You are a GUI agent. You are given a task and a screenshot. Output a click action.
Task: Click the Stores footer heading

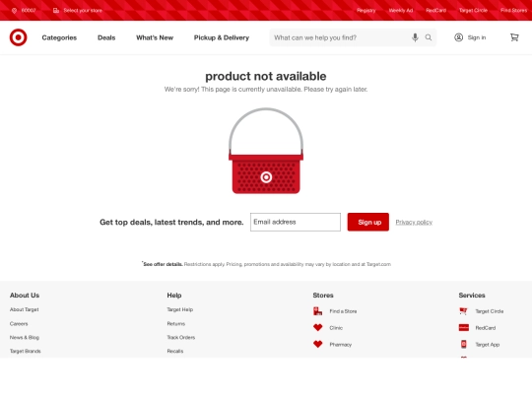(x=323, y=296)
